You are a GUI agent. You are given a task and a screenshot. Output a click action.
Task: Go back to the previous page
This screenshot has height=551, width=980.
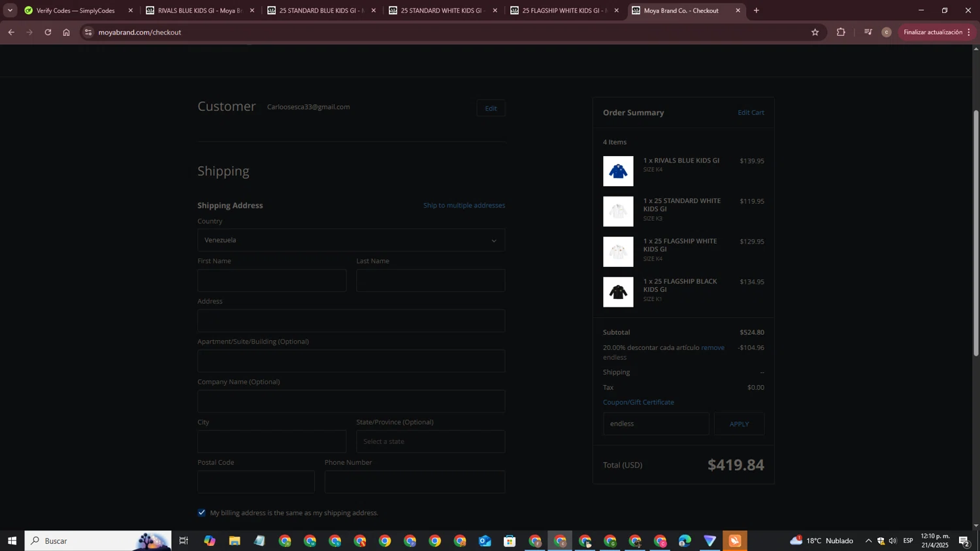11,32
